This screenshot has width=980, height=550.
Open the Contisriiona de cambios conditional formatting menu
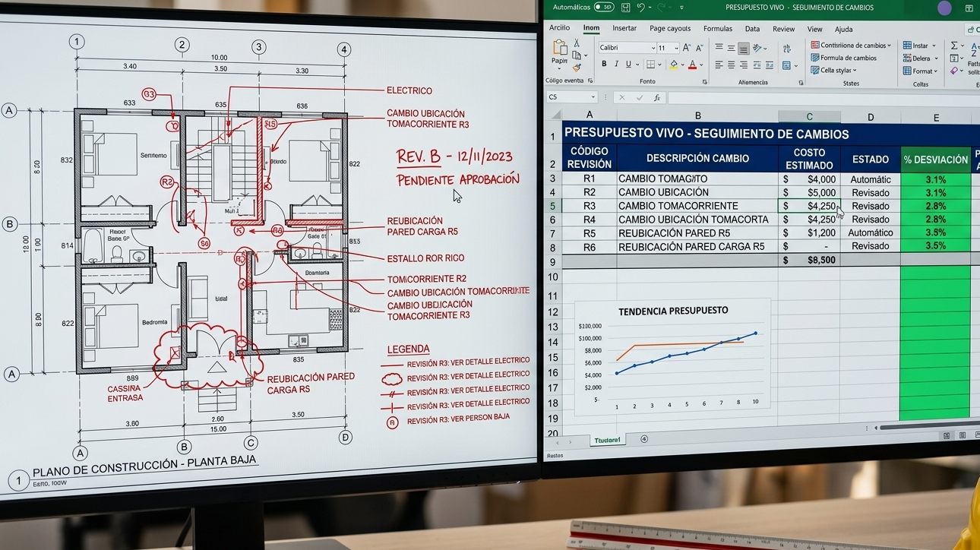(851, 46)
